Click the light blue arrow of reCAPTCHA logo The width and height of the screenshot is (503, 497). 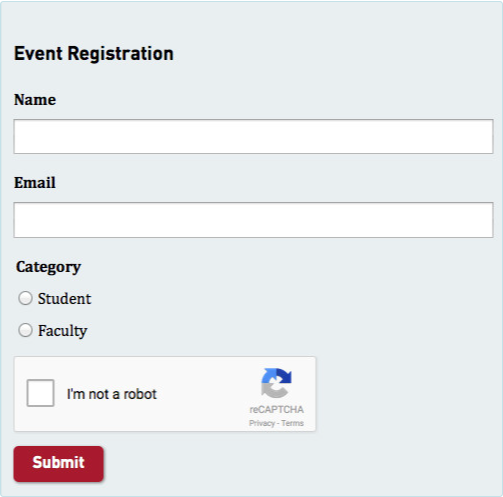tap(269, 375)
